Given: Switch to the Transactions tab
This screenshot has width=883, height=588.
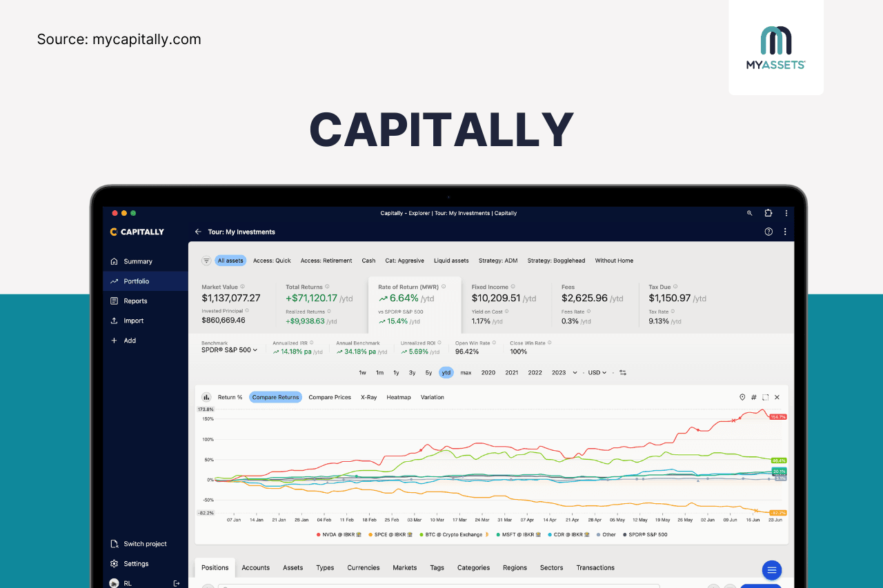Looking at the screenshot, I should click(595, 568).
